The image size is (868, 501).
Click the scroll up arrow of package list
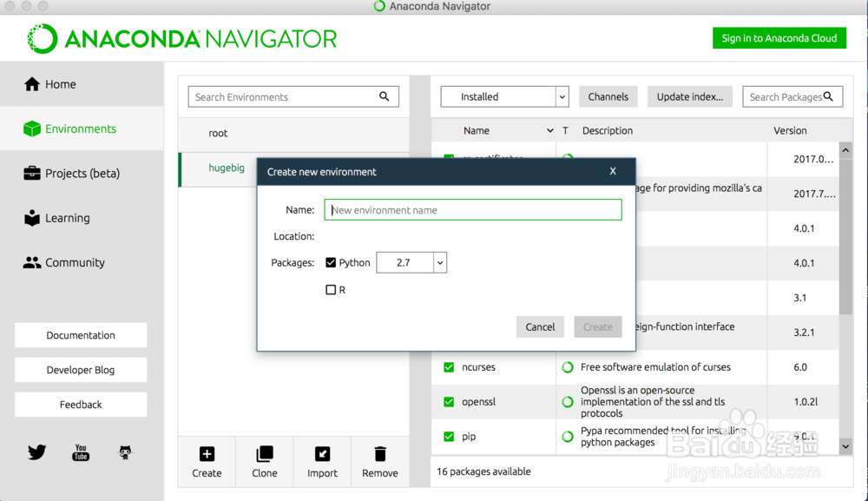tap(845, 150)
